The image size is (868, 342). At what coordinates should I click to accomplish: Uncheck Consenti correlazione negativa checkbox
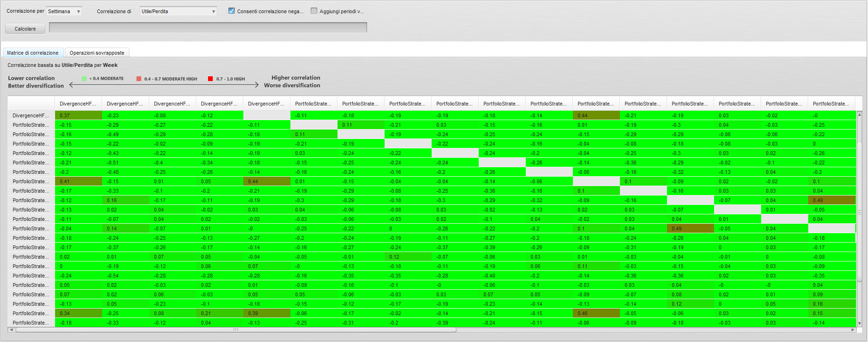pyautogui.click(x=232, y=11)
